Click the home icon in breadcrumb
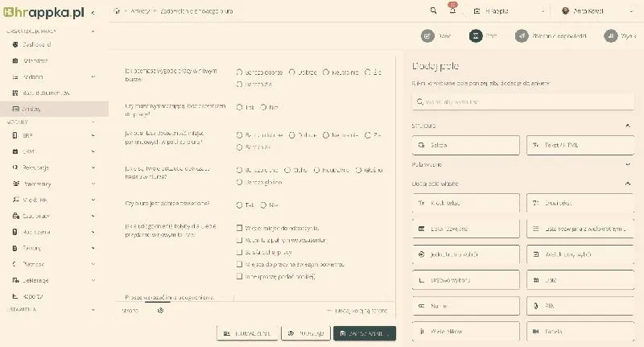 [x=117, y=11]
